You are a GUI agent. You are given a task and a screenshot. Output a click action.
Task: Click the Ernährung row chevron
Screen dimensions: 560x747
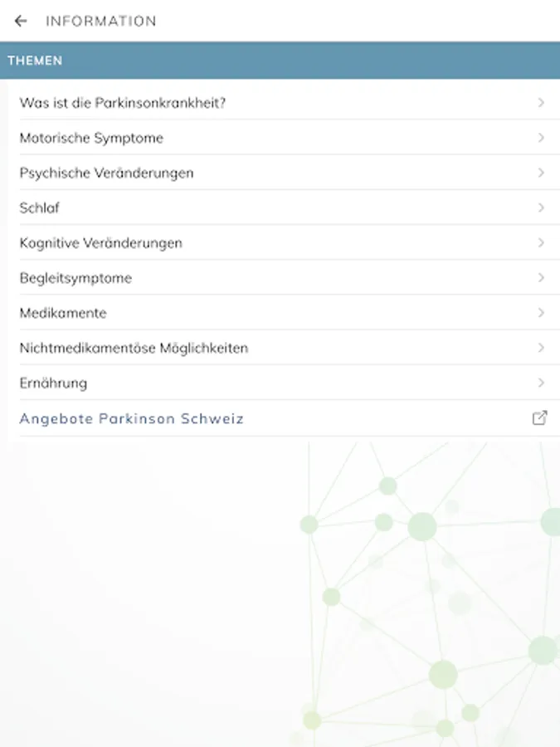click(541, 383)
